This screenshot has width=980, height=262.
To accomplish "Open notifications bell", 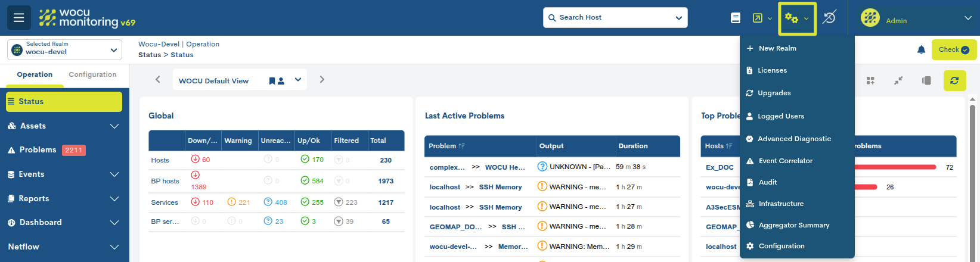I will 921,49.
